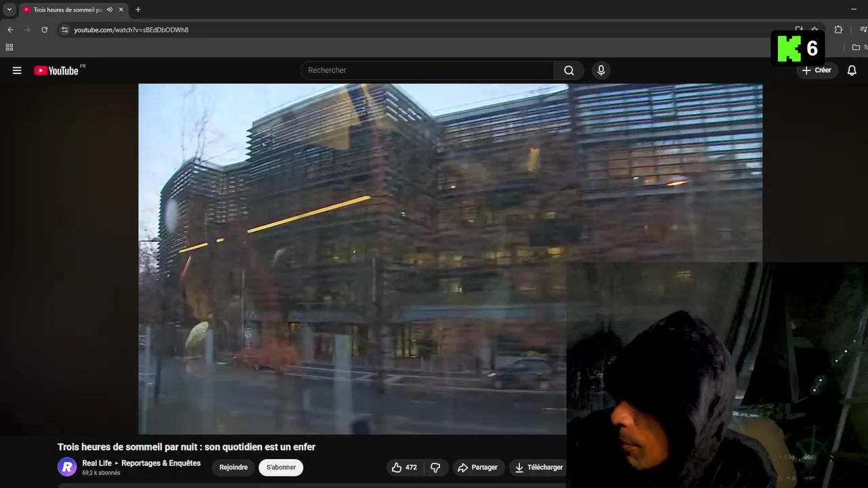The image size is (868, 488).
Task: Reload the page with the refresh icon
Action: (x=45, y=30)
